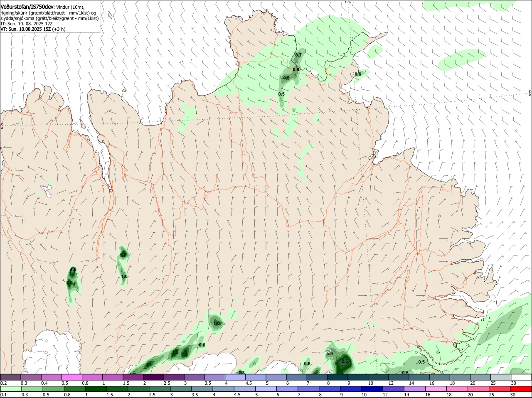Pick the white end swatch of snow legend

click(521, 377)
